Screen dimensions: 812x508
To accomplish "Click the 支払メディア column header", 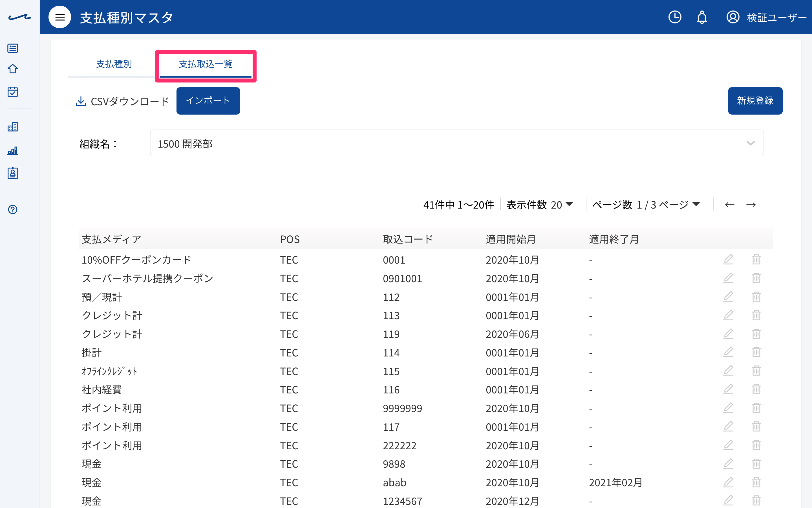I will click(111, 239).
